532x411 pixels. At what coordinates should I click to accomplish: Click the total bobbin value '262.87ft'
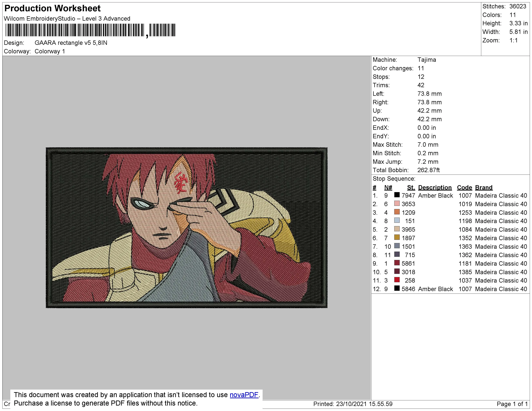pos(429,170)
